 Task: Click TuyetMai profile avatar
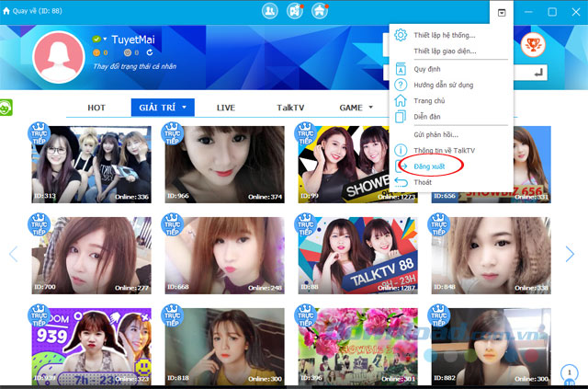pyautogui.click(x=59, y=57)
